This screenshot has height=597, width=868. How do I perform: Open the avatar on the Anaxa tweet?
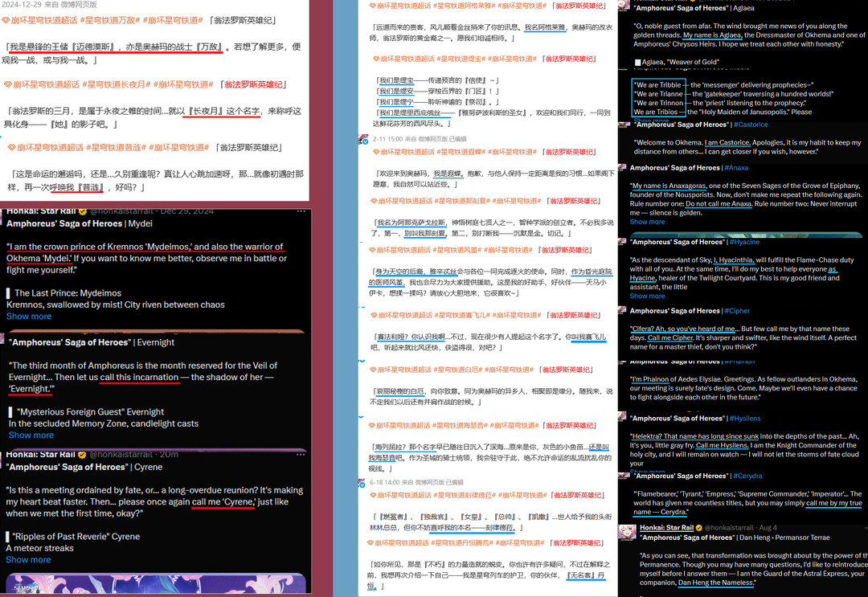coord(622,168)
